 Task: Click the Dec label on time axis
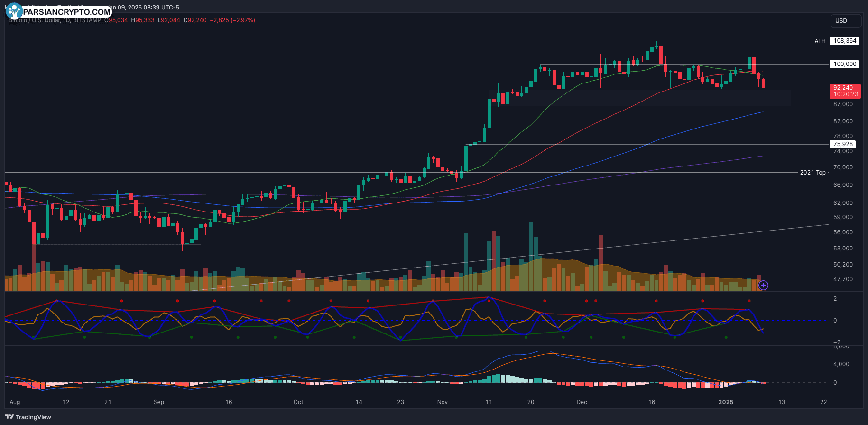pyautogui.click(x=582, y=402)
